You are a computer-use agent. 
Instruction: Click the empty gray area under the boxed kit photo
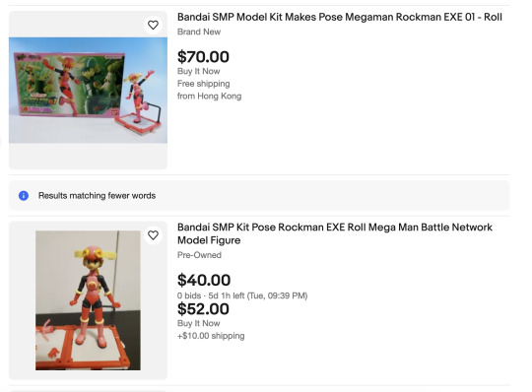[x=88, y=156]
